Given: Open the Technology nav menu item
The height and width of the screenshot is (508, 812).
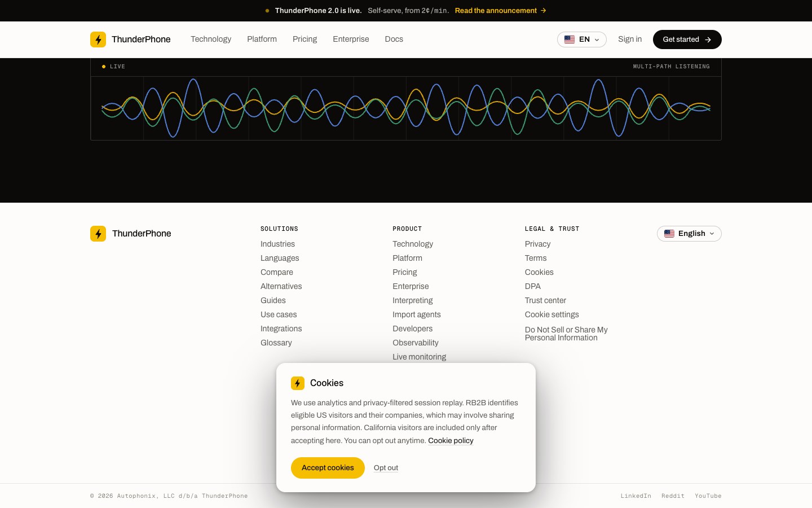Looking at the screenshot, I should 211,40.
